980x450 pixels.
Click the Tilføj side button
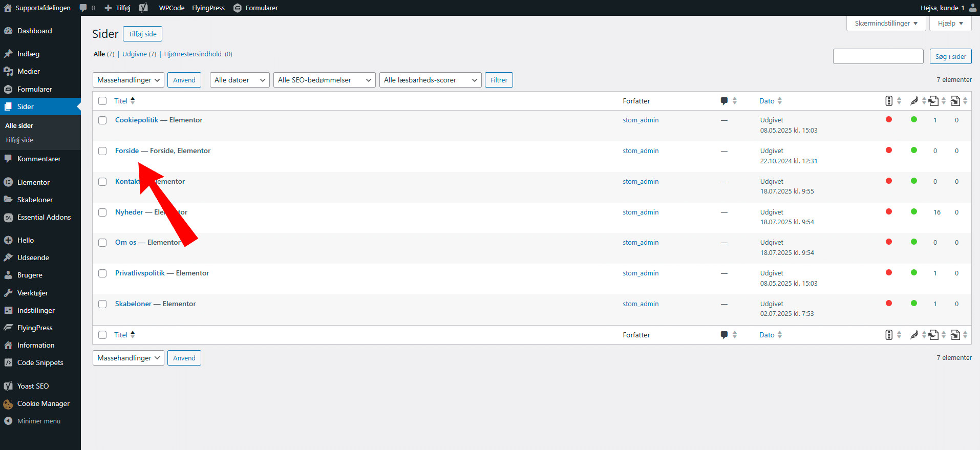coord(142,34)
